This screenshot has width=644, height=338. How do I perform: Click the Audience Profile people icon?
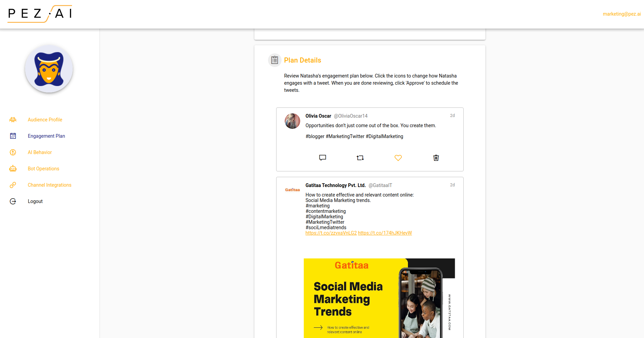pos(13,120)
